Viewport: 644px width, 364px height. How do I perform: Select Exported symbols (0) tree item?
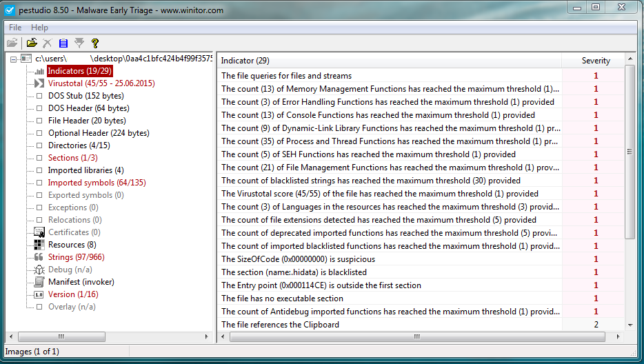point(85,195)
